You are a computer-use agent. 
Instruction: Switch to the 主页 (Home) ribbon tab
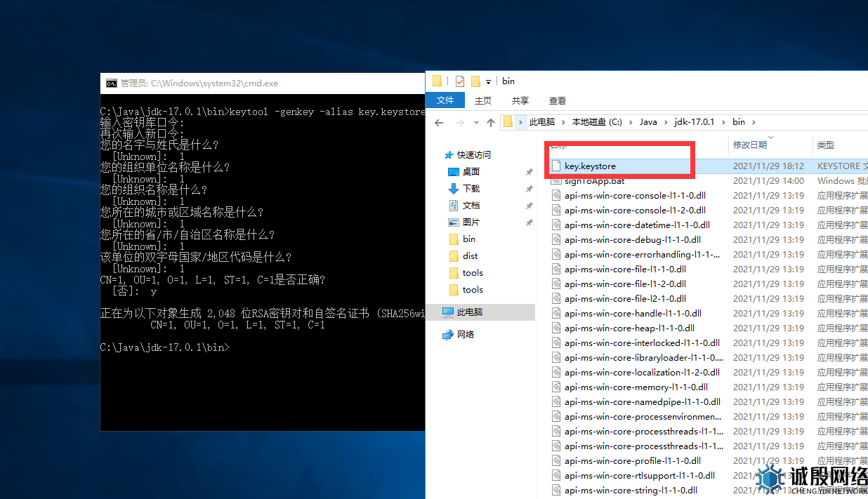pyautogui.click(x=483, y=100)
